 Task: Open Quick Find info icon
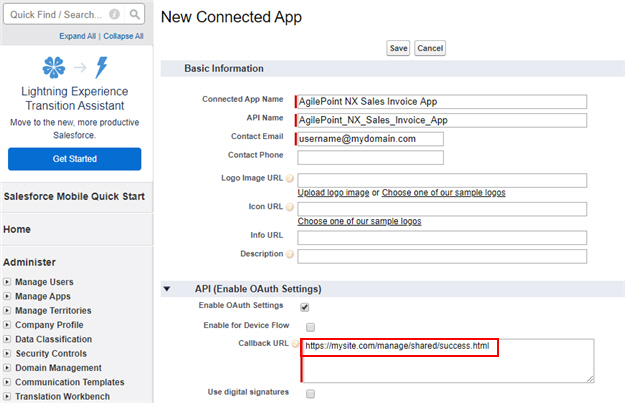[114, 14]
